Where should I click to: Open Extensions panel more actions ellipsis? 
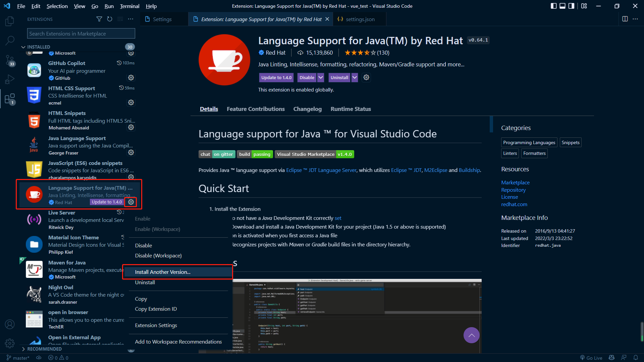click(x=130, y=19)
